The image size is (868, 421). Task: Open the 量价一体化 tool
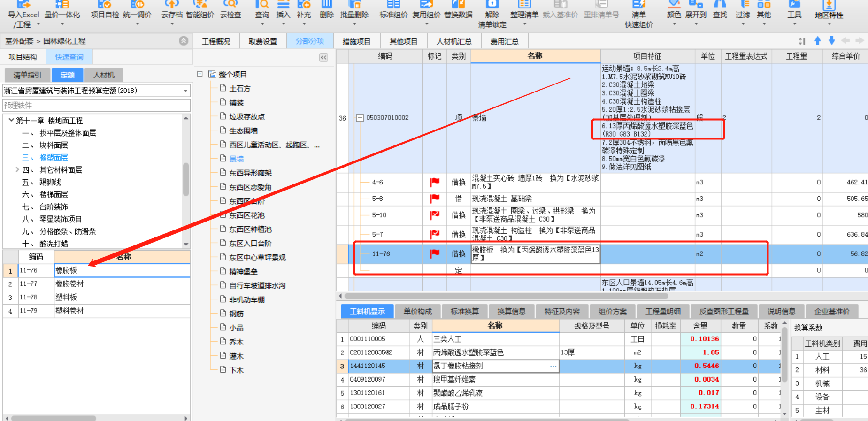(x=62, y=10)
